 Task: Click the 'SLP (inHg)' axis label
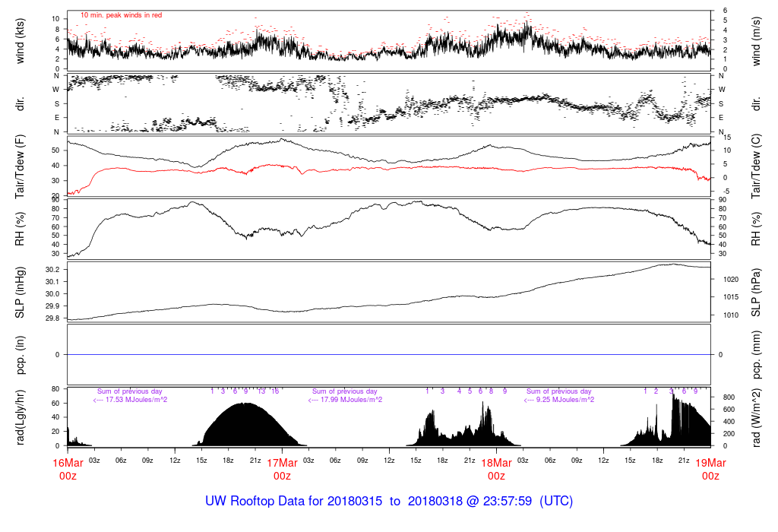click(20, 293)
